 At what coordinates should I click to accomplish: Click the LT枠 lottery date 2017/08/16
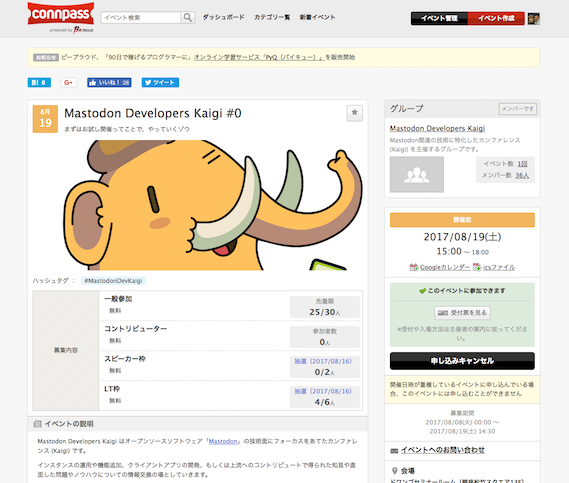(323, 391)
